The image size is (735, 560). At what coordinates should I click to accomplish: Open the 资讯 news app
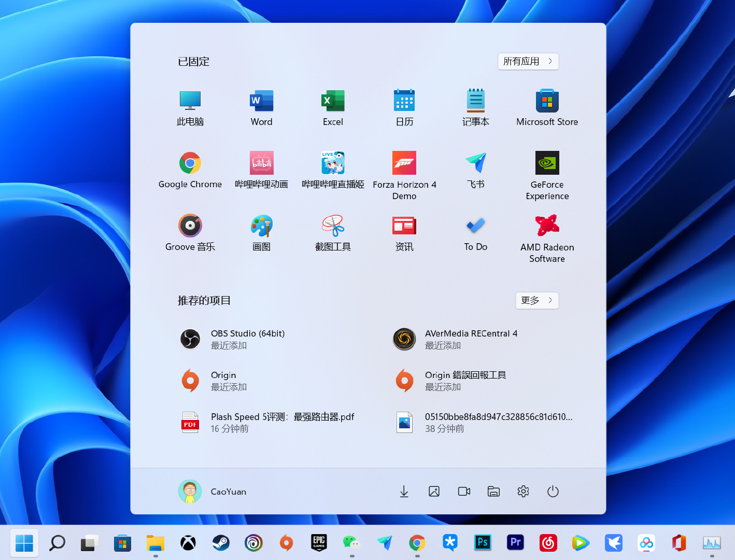click(x=404, y=233)
